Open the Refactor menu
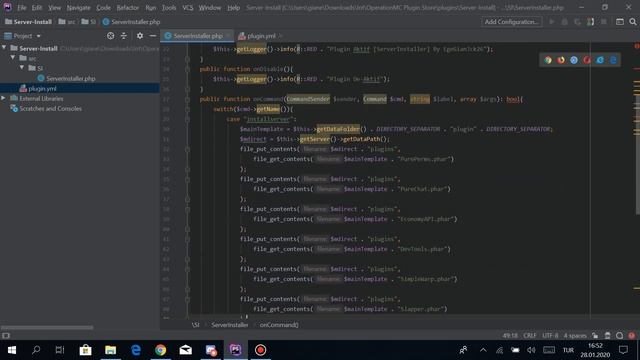This screenshot has height=360, width=640. [x=128, y=7]
